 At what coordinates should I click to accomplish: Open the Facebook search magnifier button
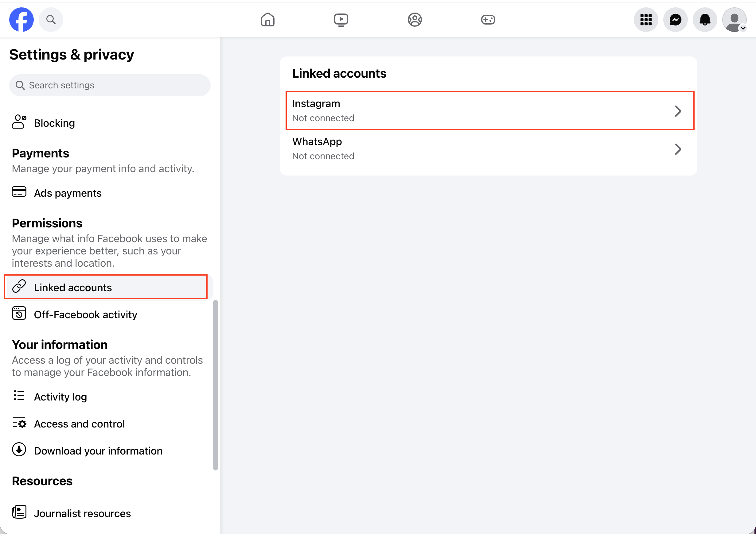pyautogui.click(x=51, y=20)
